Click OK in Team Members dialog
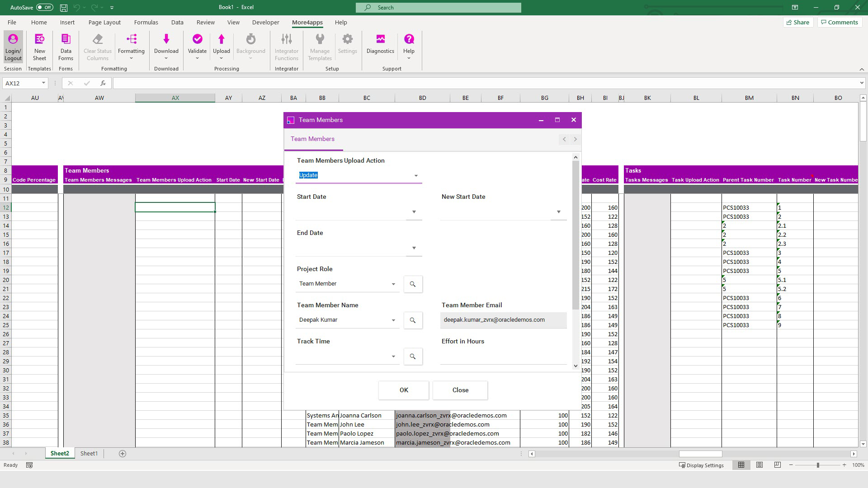This screenshot has height=488, width=868. [404, 390]
